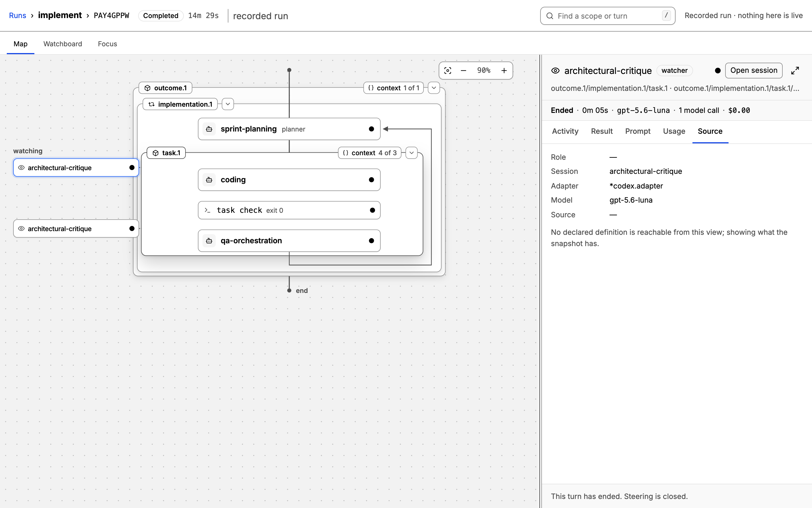Expand the detail panel with the arrows icon
Image resolution: width=812 pixels, height=508 pixels.
pyautogui.click(x=795, y=71)
